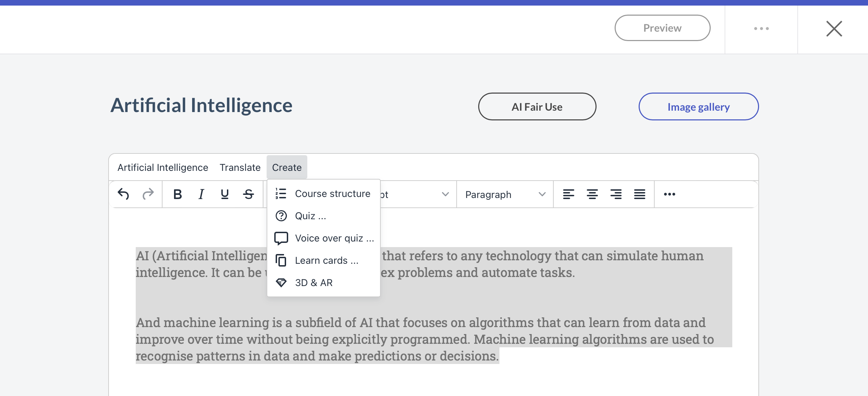Toggle Bold formatting
Viewport: 868px width, 396px height.
tap(177, 194)
